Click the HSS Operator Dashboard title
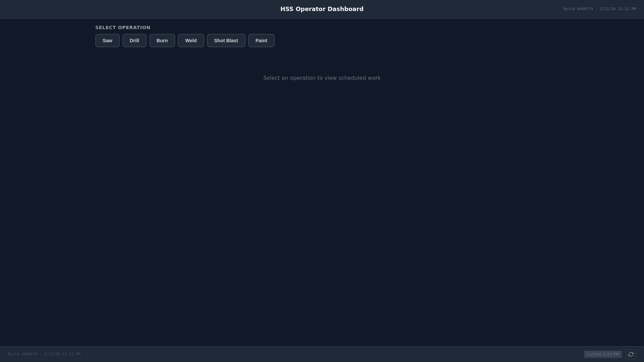Screen dimensions: 644x362 coord(322,9)
